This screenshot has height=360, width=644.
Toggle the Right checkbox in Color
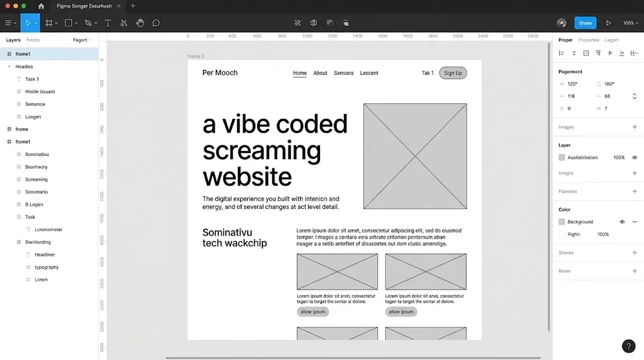point(562,234)
